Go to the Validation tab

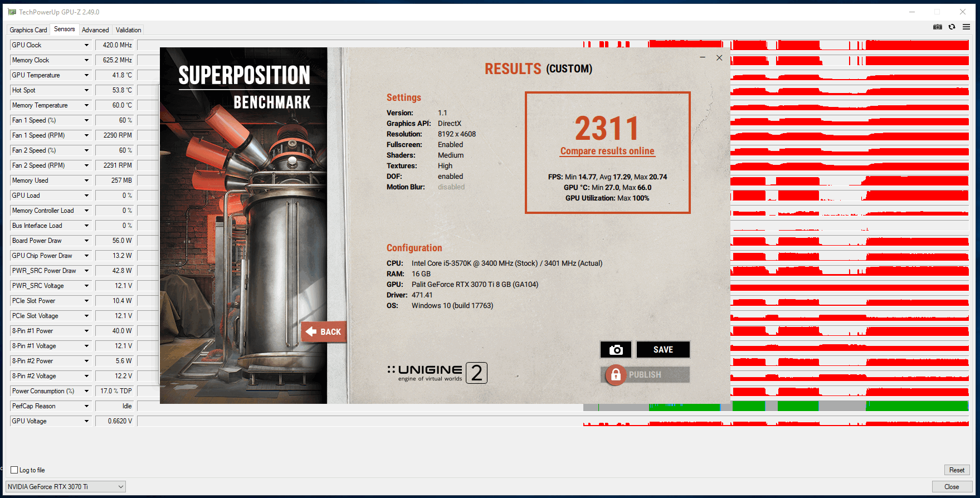tap(129, 30)
